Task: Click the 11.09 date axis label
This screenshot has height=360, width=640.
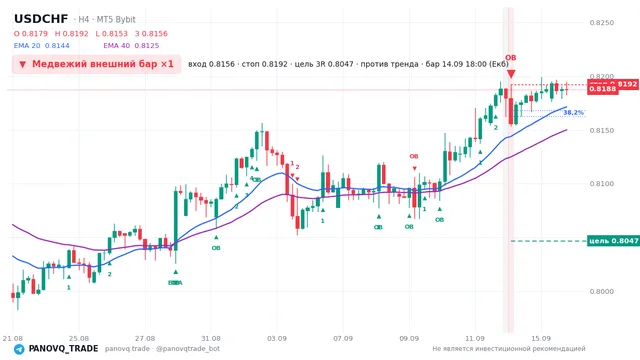Action: 475,338
